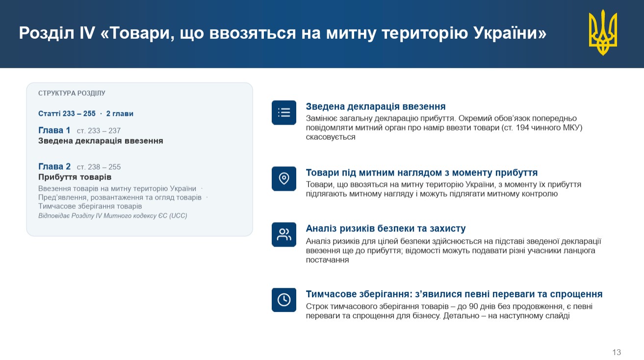Click the Глава 1 label
Image resolution: width=644 pixels, height=360 pixels.
click(x=54, y=130)
